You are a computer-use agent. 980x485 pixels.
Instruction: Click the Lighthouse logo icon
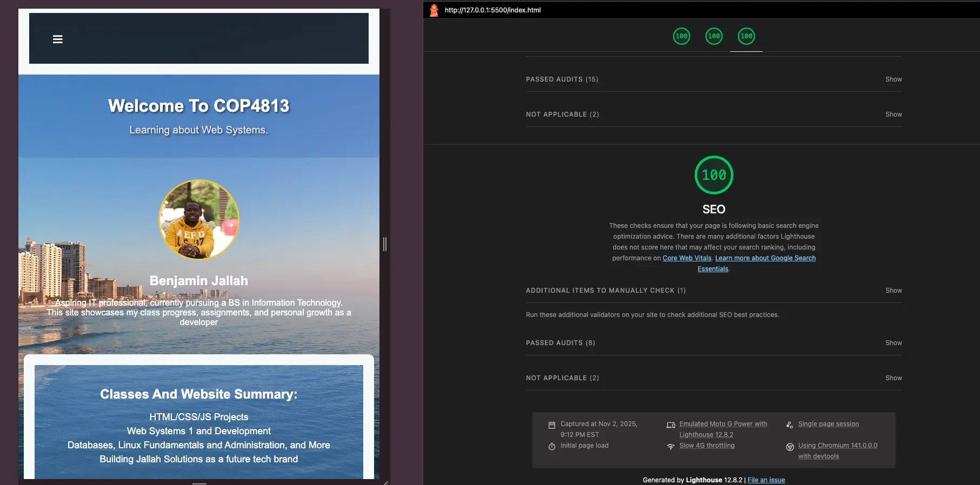tap(434, 10)
